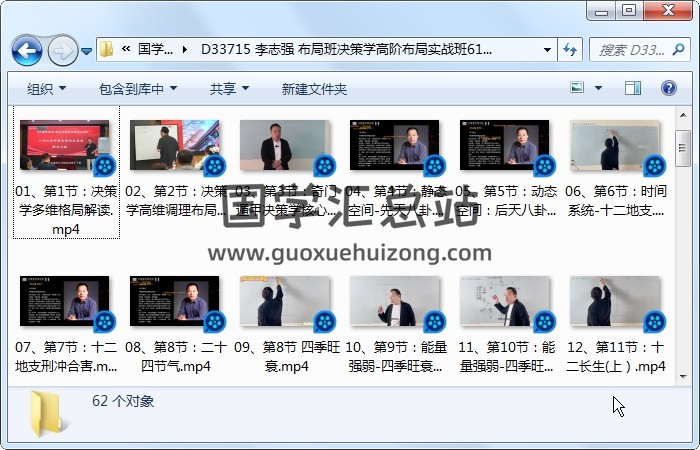Maximize the Explorer window
The image size is (700, 450).
[629, 11]
